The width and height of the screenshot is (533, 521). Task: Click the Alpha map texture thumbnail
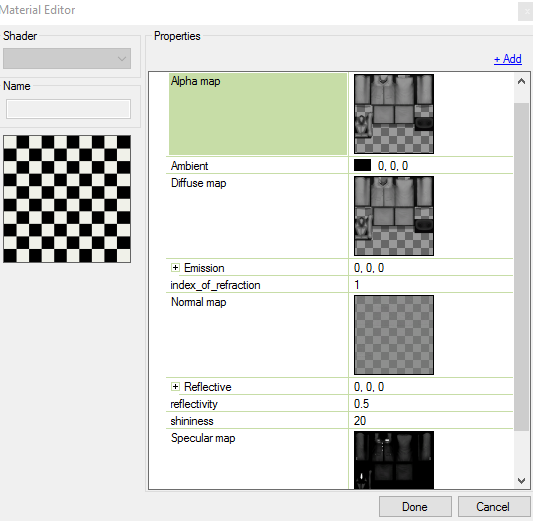(394, 114)
